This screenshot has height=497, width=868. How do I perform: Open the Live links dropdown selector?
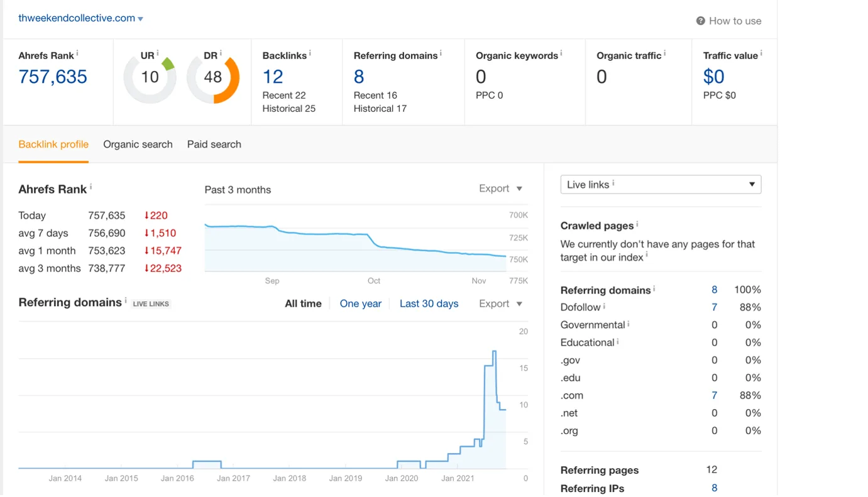661,185
